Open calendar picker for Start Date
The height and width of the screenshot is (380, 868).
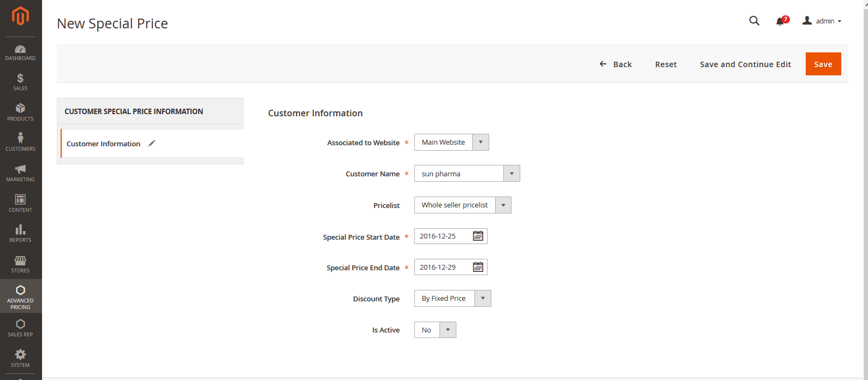click(478, 236)
